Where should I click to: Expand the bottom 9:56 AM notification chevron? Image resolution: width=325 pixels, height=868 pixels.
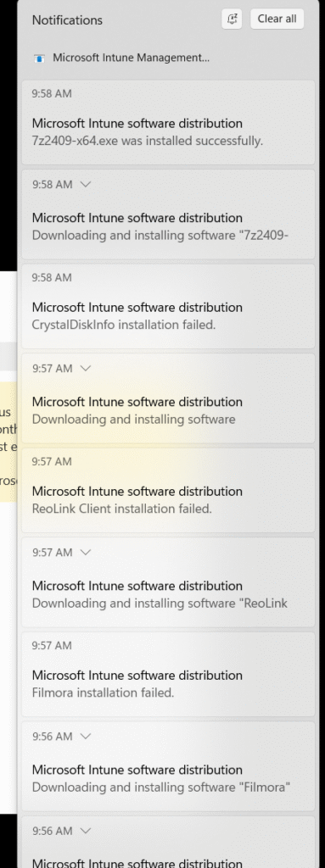86,831
